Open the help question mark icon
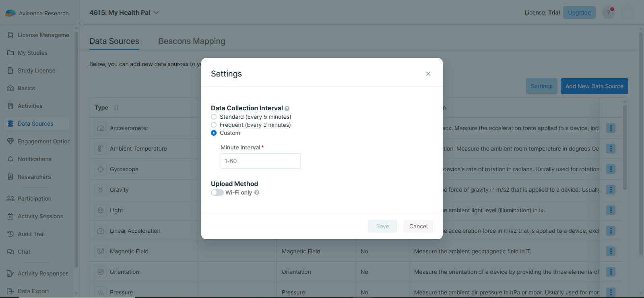 (608, 12)
